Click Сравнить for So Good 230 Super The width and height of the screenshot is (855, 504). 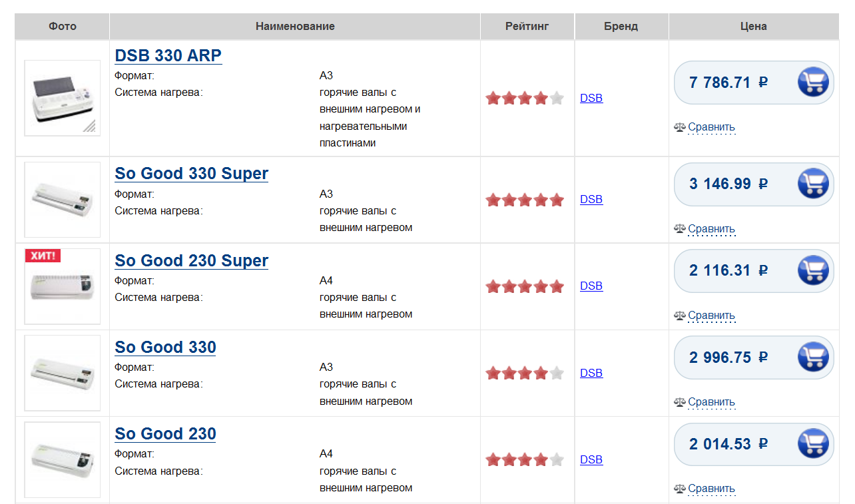click(712, 316)
